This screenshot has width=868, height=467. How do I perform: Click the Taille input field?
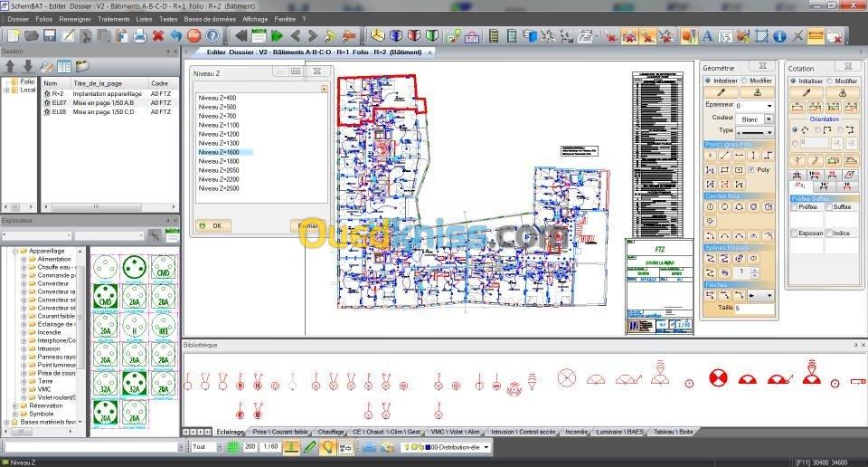coord(754,308)
